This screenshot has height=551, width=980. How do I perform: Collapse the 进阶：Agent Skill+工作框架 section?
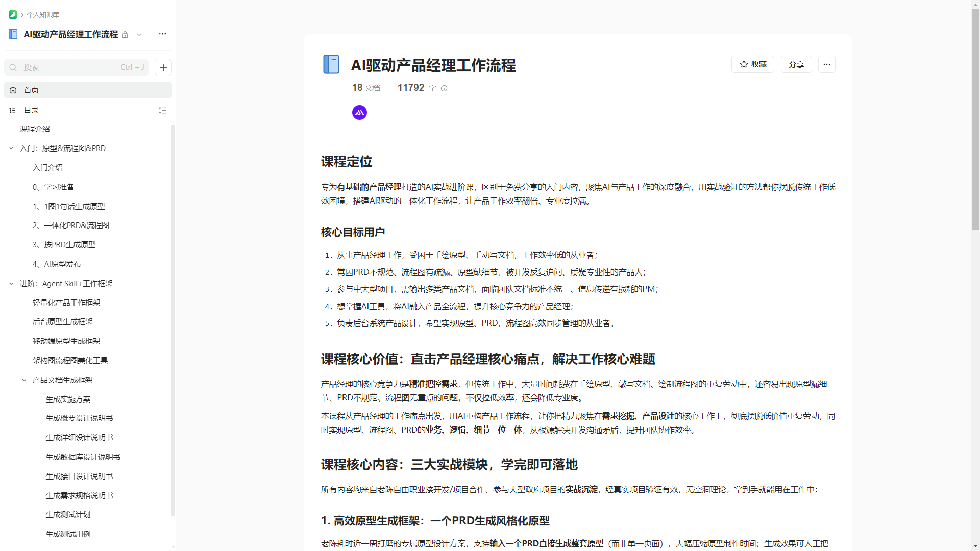tap(11, 284)
